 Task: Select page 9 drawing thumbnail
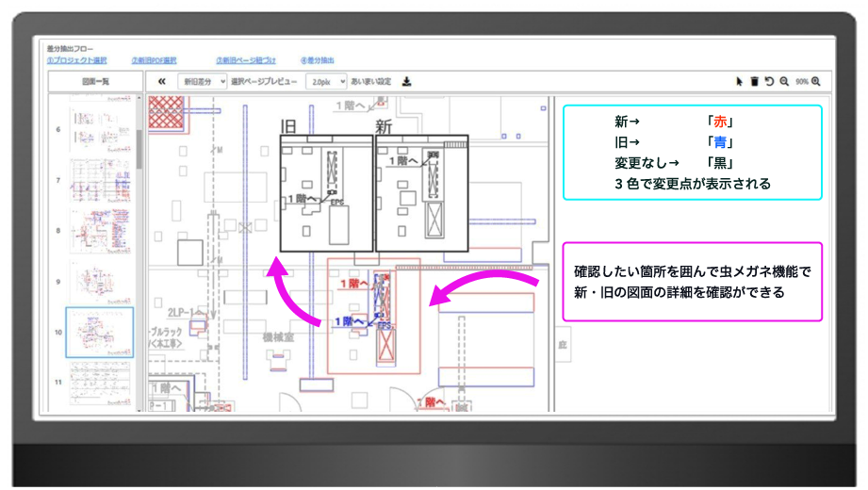[x=101, y=282]
